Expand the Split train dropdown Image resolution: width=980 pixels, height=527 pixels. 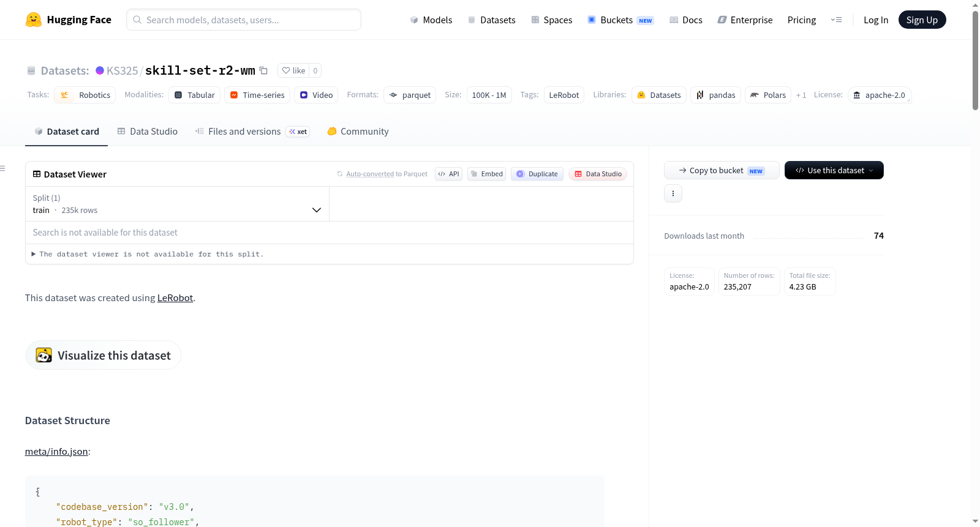click(x=177, y=204)
